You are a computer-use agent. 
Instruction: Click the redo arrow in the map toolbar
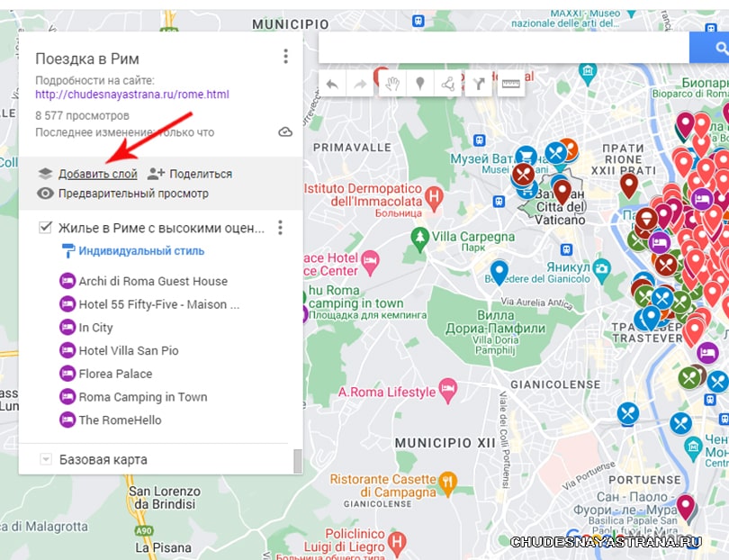[x=360, y=85]
